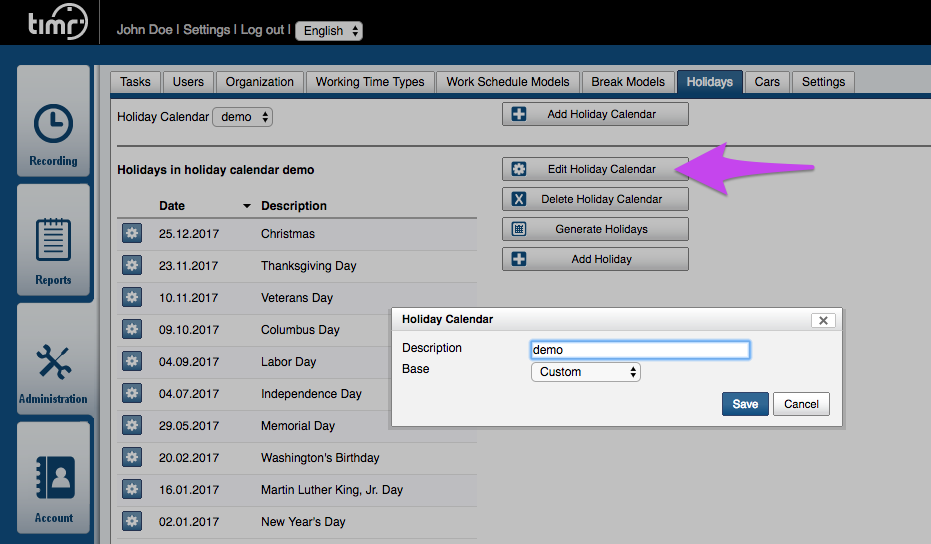
Task: Switch to the Break Models tab
Action: coord(628,82)
